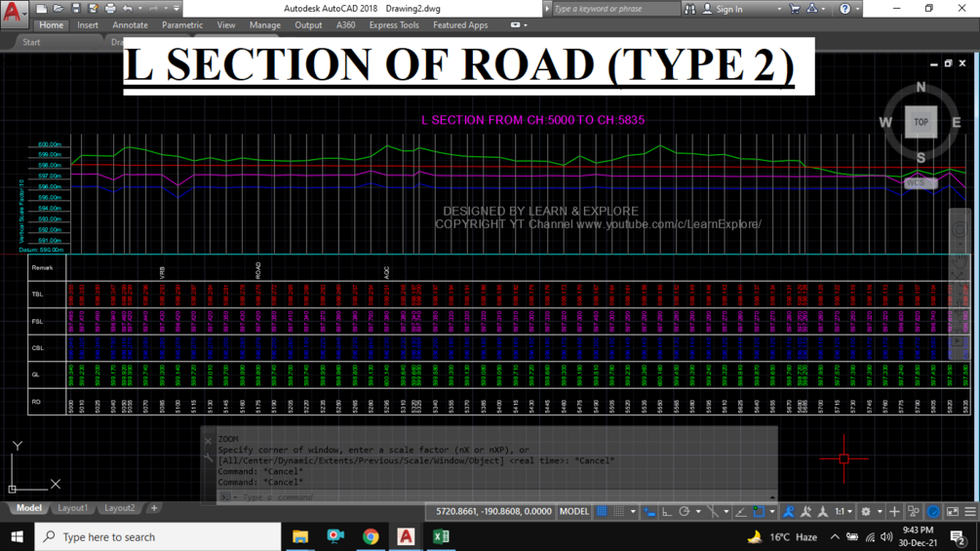980x551 pixels.
Task: Toggle 2D object snap in status bar
Action: (758, 511)
